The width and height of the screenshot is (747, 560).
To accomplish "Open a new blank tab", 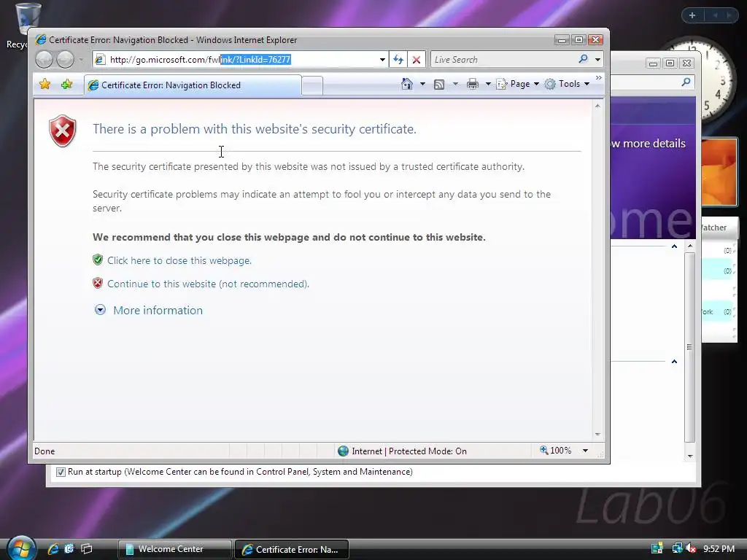I will (312, 86).
